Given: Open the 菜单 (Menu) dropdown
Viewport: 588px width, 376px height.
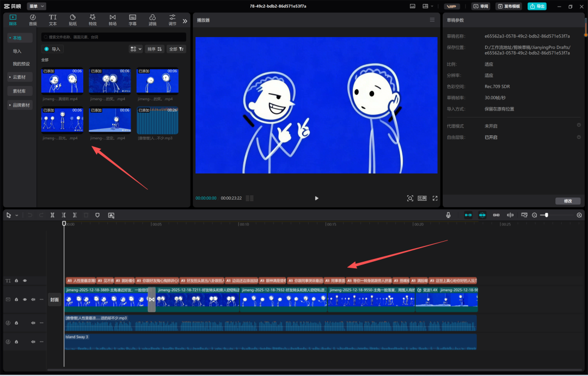Looking at the screenshot, I should [x=36, y=6].
